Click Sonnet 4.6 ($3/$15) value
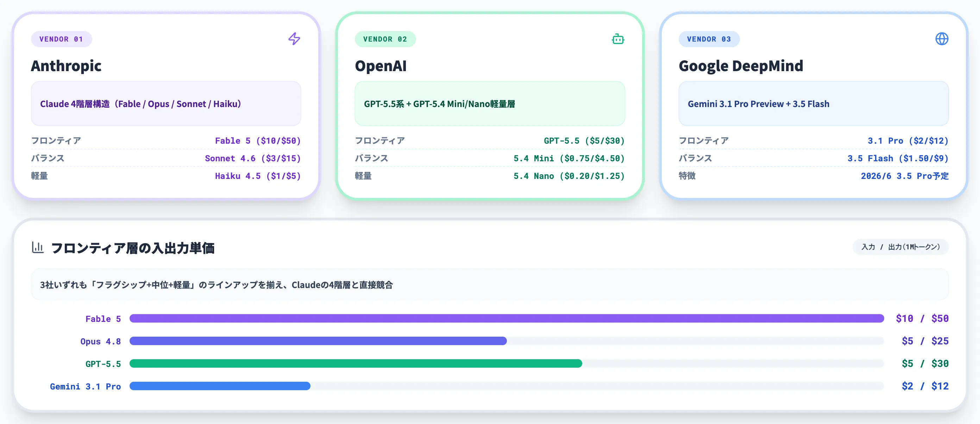Viewport: 980px width, 424px height. (x=253, y=158)
